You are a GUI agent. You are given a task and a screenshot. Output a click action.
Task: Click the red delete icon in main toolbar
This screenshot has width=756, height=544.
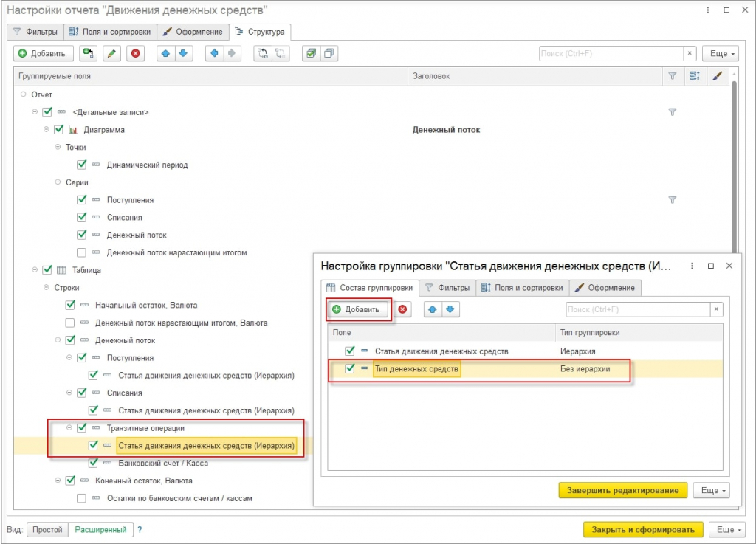point(136,53)
